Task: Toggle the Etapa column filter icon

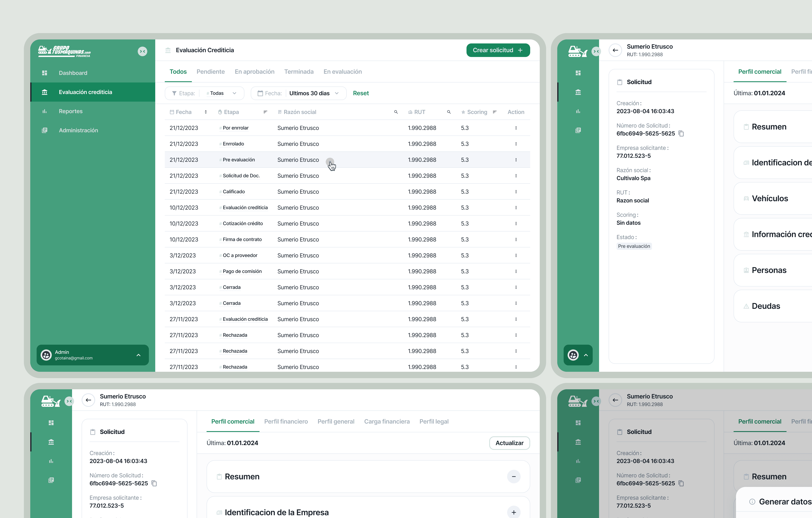Action: tap(265, 112)
